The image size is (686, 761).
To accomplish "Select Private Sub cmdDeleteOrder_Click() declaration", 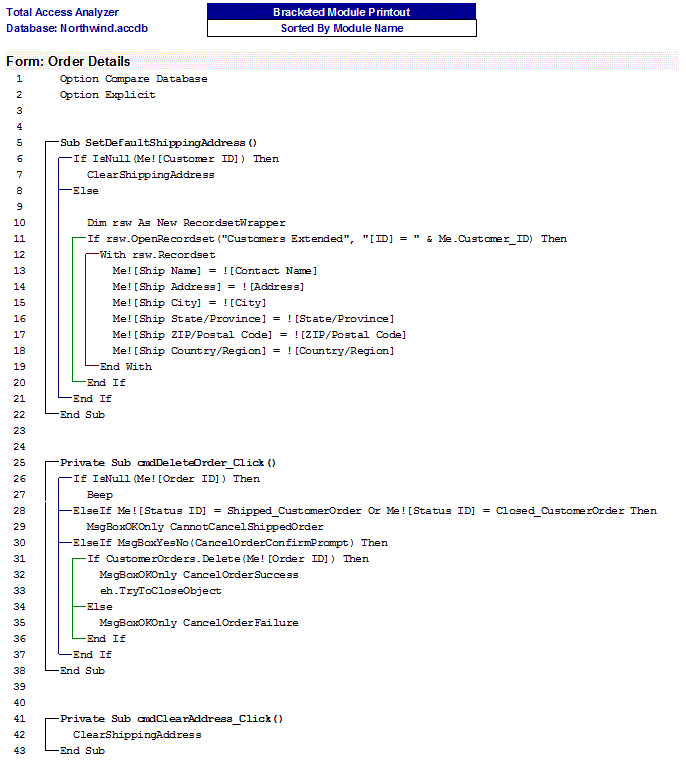I will 167,462.
